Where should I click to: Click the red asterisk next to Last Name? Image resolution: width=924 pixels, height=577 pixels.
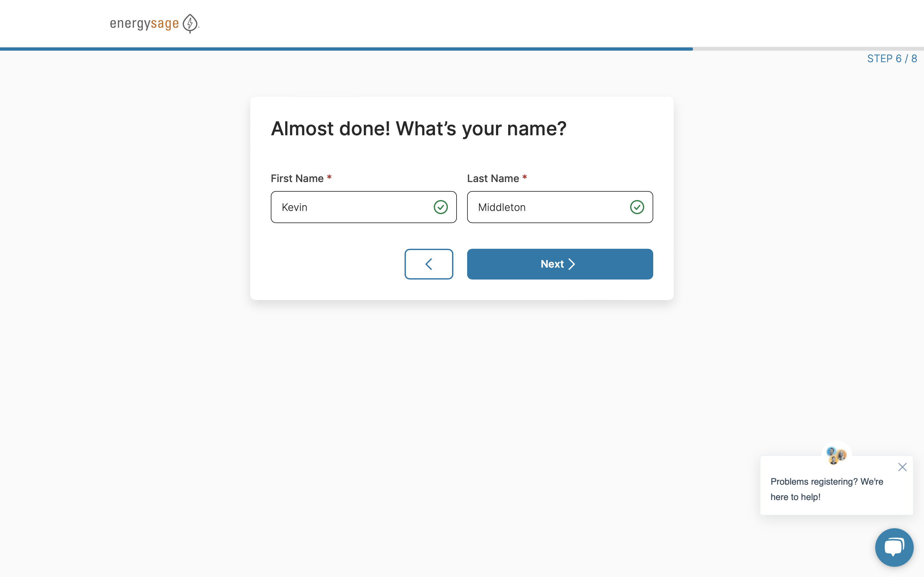(x=525, y=177)
